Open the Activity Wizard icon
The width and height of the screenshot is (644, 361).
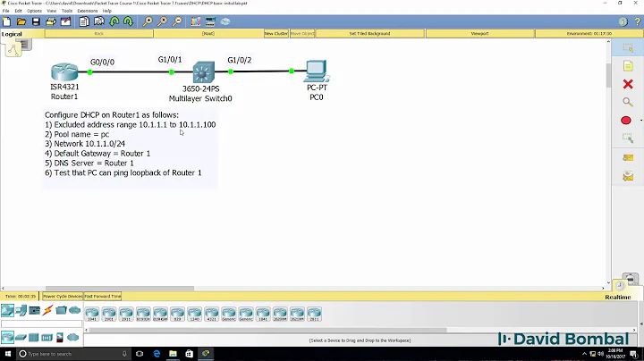tap(65, 21)
